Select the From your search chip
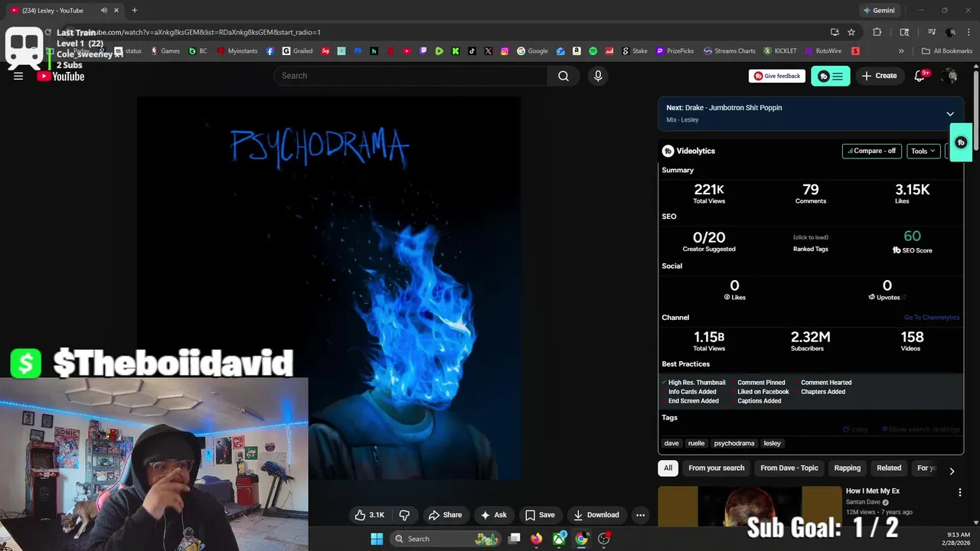The image size is (980, 551). [x=717, y=468]
